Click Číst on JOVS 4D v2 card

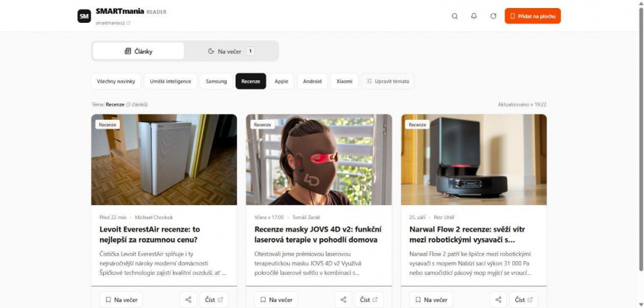coord(369,300)
